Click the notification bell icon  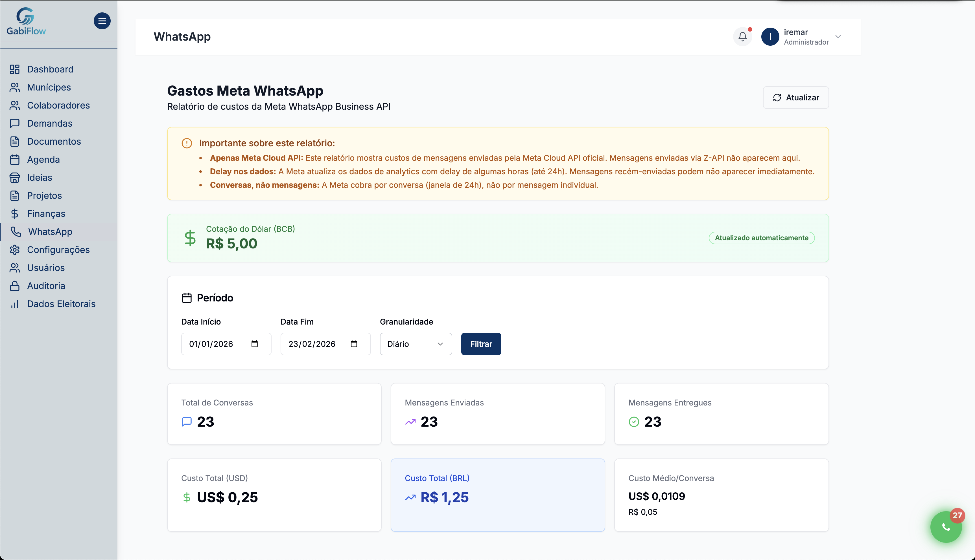742,37
